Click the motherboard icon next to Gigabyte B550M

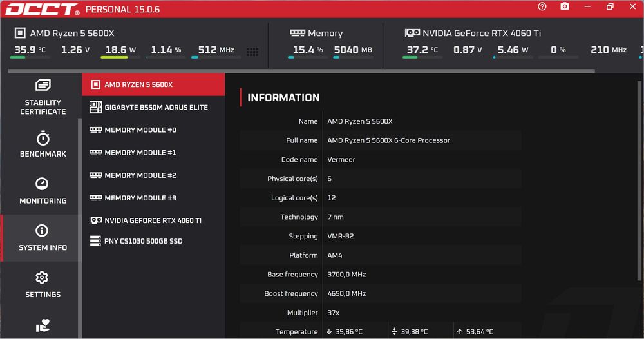[96, 107]
